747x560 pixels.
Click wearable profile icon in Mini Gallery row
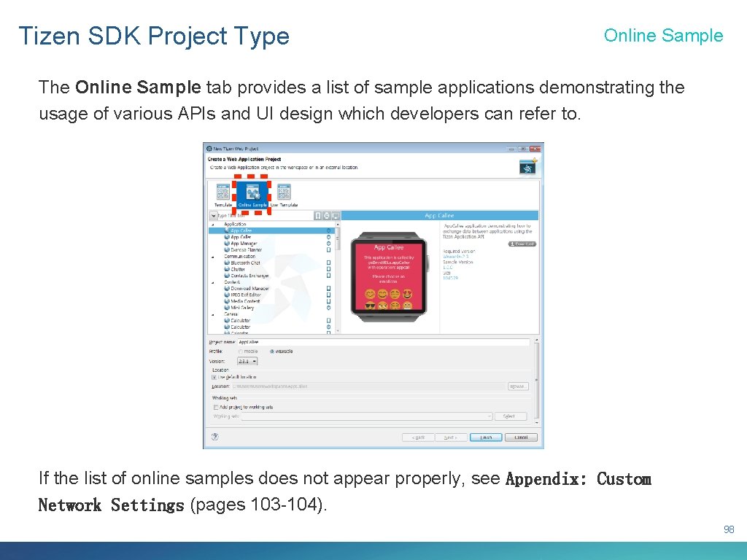click(x=329, y=308)
